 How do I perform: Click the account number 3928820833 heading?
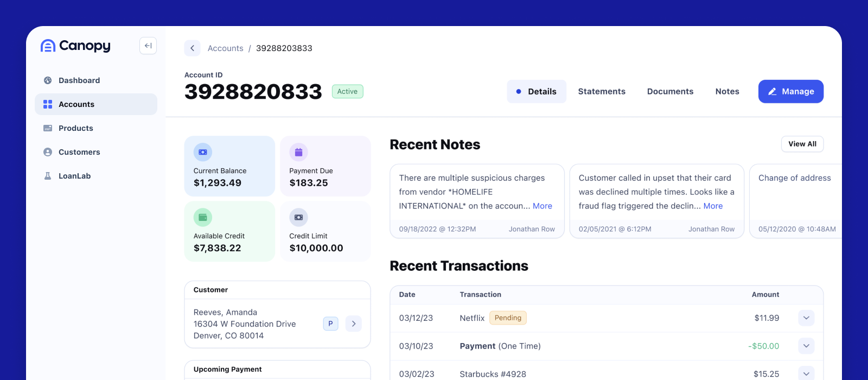[253, 92]
